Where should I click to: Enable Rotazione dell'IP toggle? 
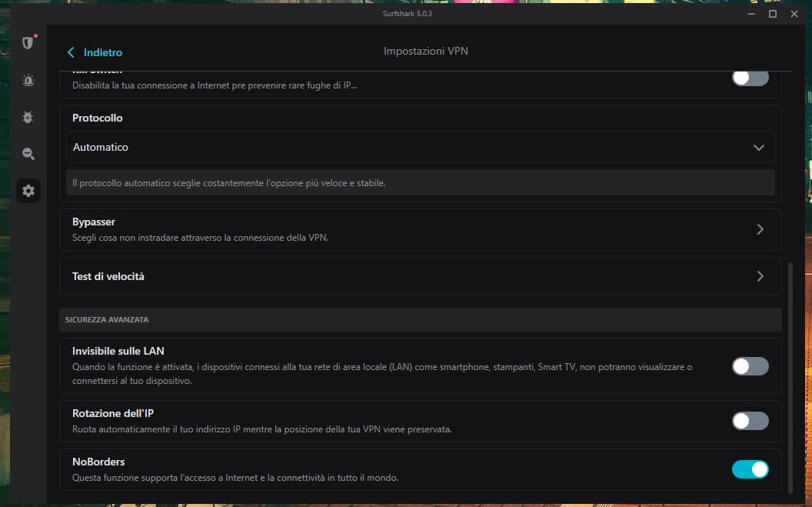click(x=750, y=421)
